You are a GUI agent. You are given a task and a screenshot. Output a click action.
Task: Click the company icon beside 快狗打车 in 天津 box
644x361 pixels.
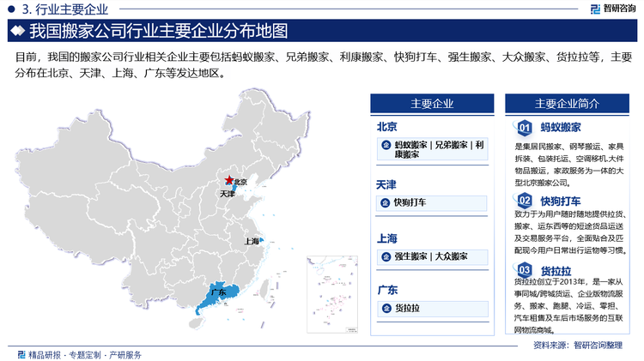pos(386,202)
